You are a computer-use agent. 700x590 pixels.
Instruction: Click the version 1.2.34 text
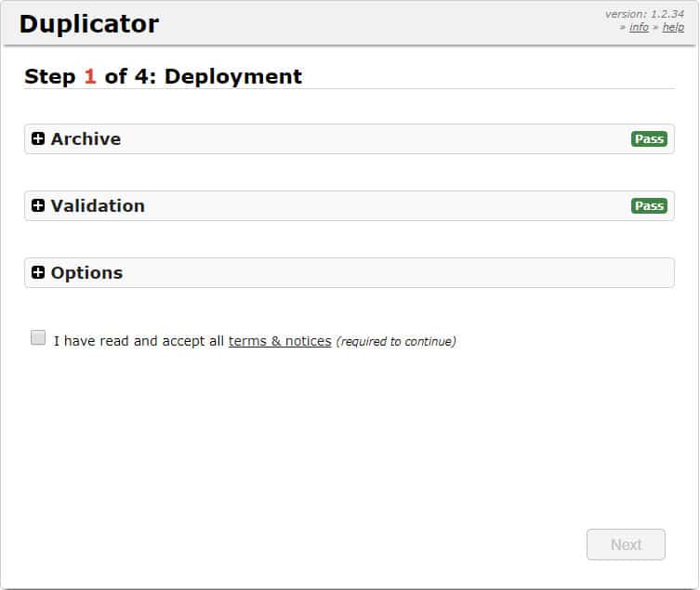pyautogui.click(x=644, y=14)
